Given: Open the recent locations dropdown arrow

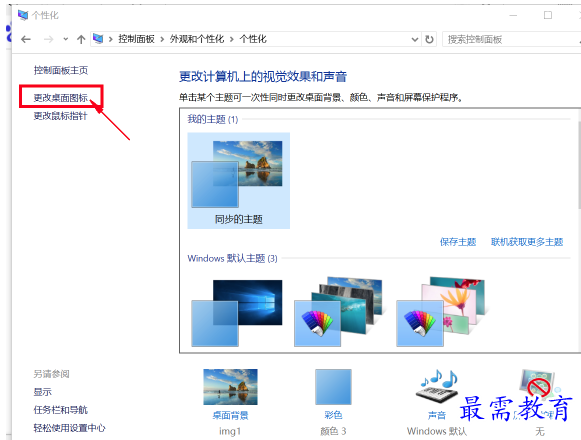Looking at the screenshot, I should 66,39.
